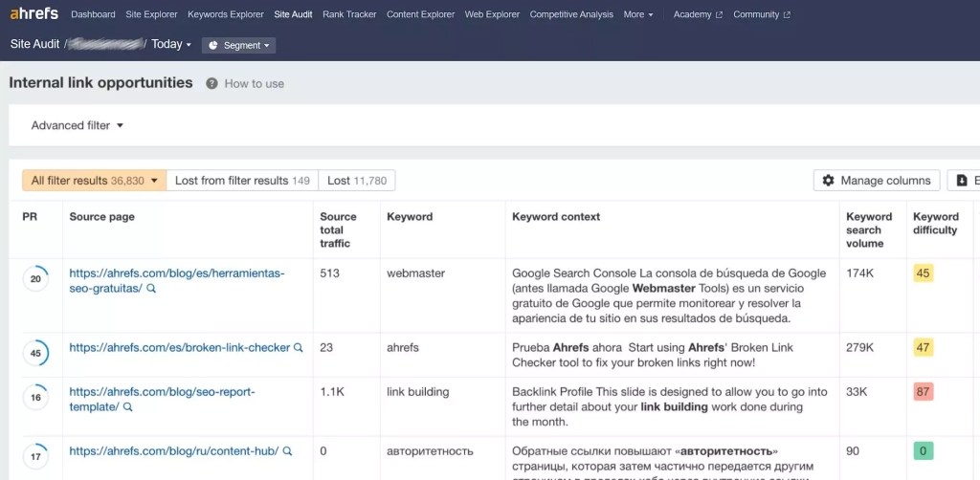The height and width of the screenshot is (480, 980).
Task: Open the Today crawl date dropdown
Action: tap(171, 44)
